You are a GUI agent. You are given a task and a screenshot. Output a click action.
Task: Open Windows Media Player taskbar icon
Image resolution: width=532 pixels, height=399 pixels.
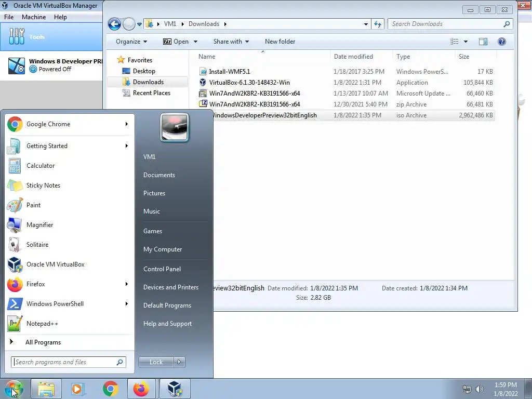pyautogui.click(x=78, y=389)
